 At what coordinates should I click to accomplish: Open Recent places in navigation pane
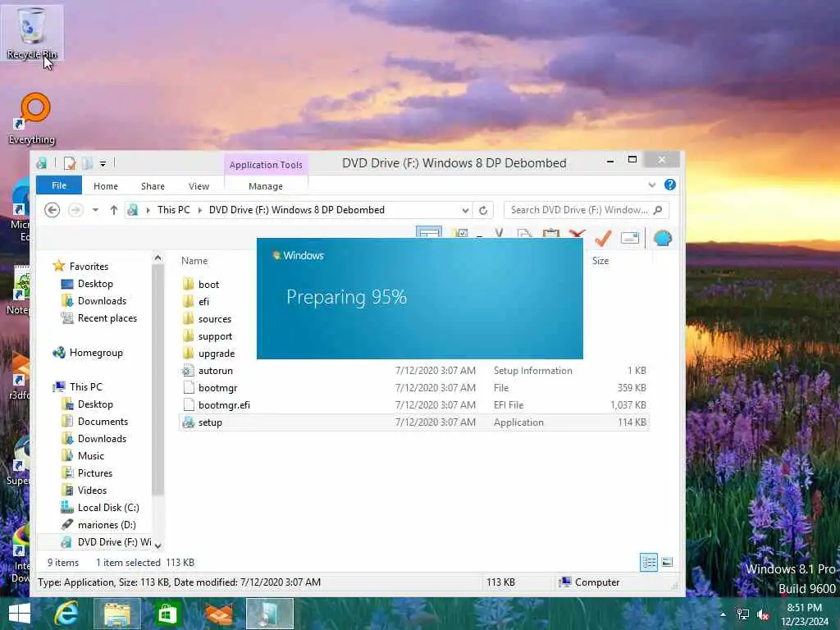point(99,318)
